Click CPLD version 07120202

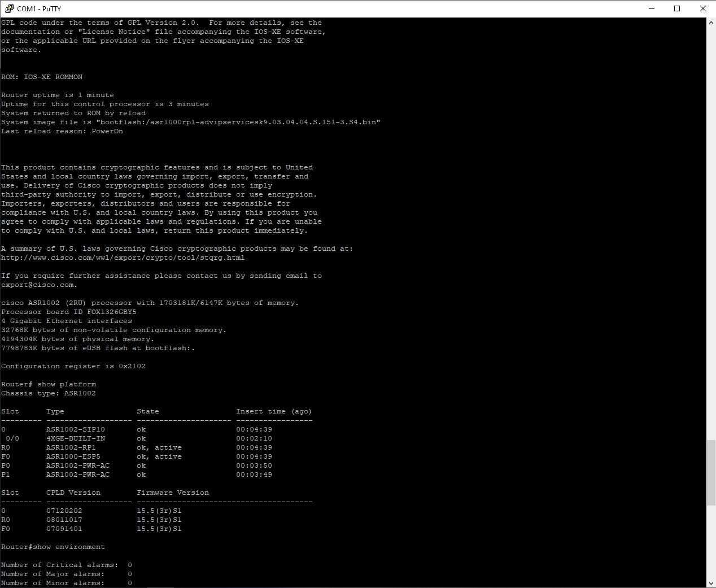[x=64, y=511]
